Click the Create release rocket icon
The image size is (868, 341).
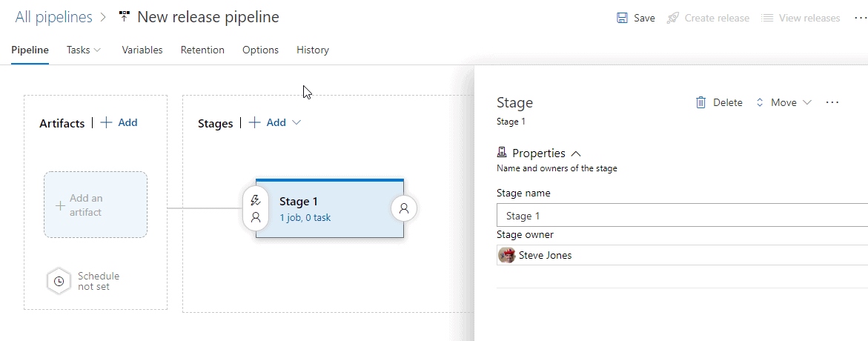[x=673, y=18]
